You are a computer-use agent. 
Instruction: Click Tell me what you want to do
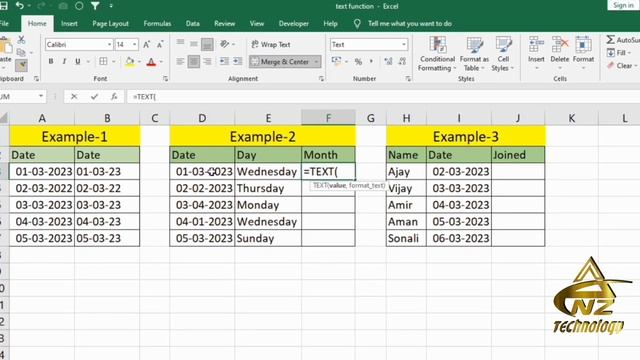pyautogui.click(x=410, y=24)
